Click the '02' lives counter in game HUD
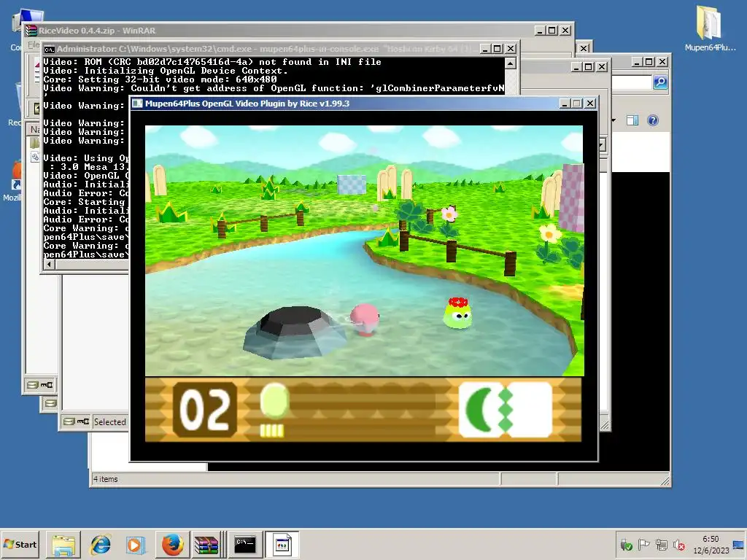The width and height of the screenshot is (747, 560). coord(205,410)
